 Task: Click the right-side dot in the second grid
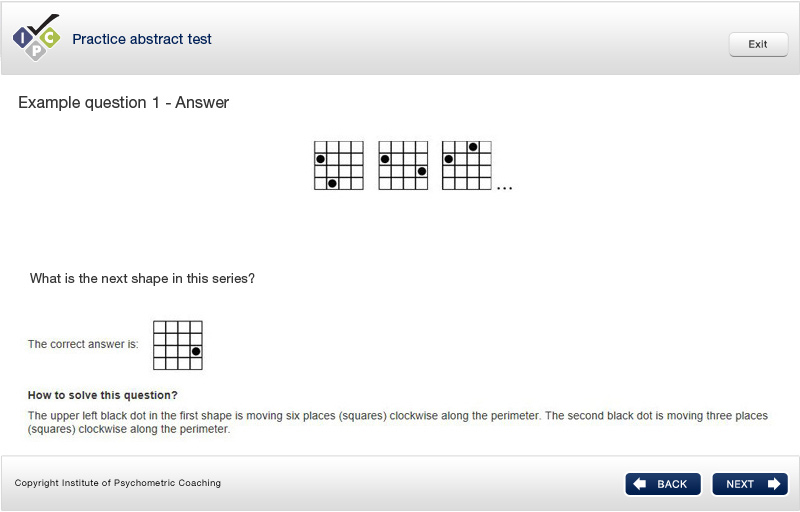point(421,171)
